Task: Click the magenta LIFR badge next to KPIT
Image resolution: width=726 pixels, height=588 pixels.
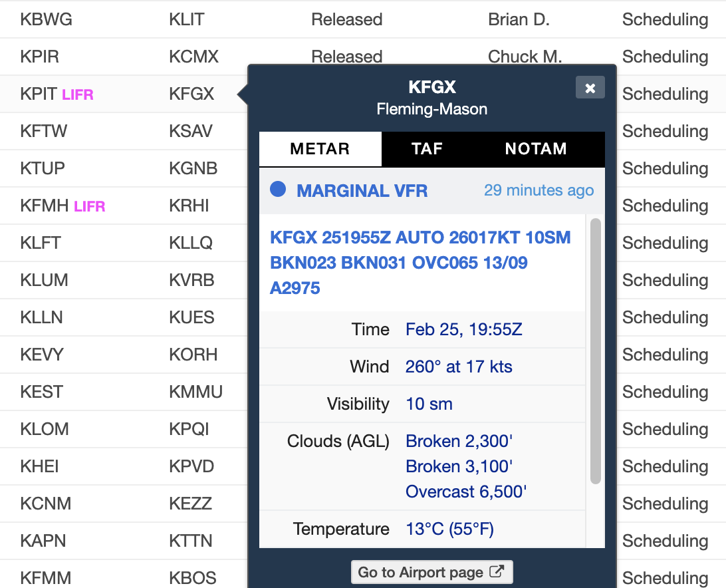Action: 78,94
